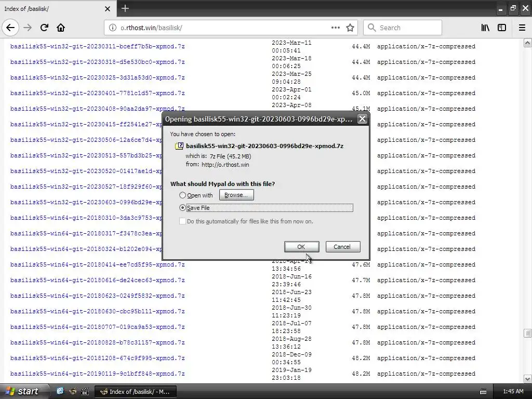Click the 1:45 AM system clock
The height and width of the screenshot is (399, 532).
(x=513, y=392)
